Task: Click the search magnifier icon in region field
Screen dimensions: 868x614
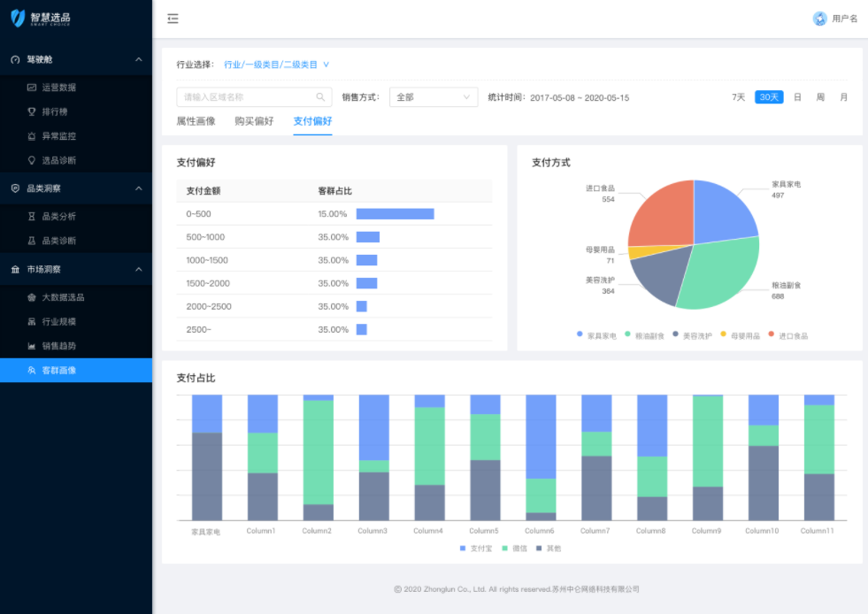Action: tap(320, 97)
